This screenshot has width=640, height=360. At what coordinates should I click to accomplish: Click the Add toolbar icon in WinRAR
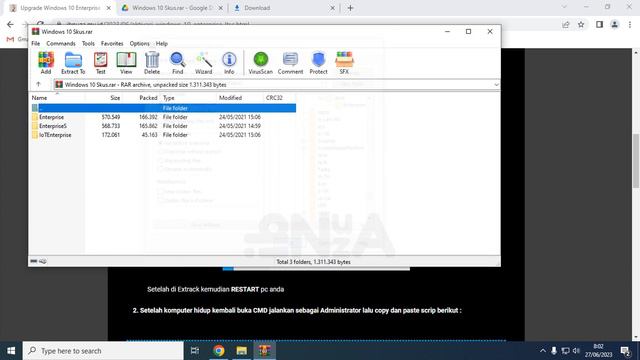46,62
